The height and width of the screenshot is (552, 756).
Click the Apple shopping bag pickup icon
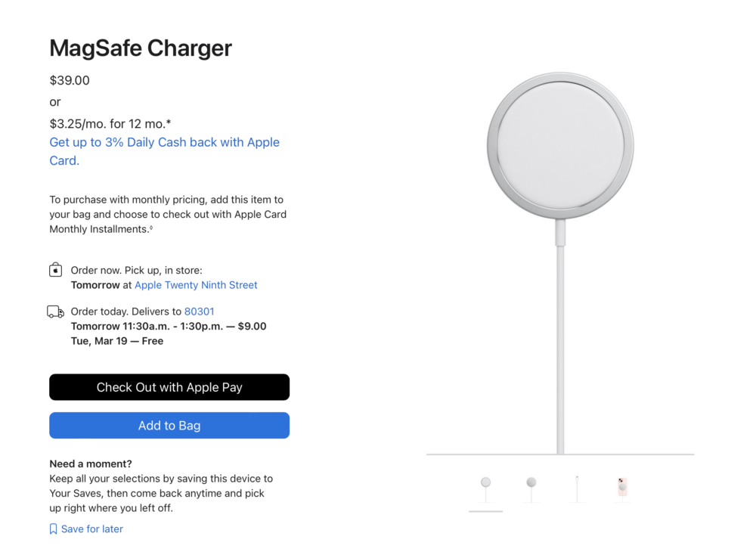pos(55,270)
